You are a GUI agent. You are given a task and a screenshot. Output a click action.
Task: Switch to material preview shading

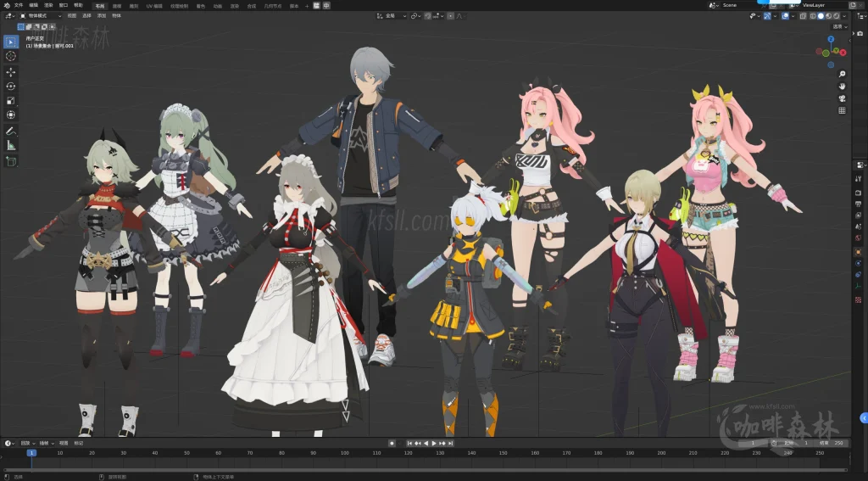coord(829,16)
